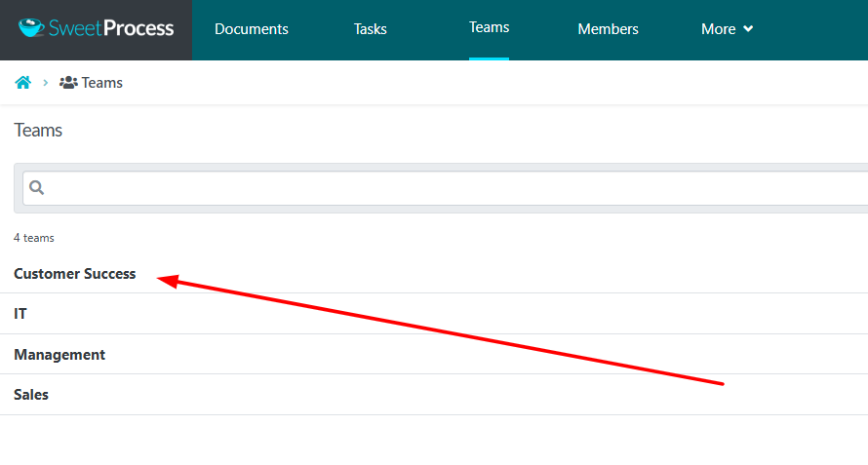Image resolution: width=868 pixels, height=465 pixels.
Task: Open the IT team
Action: [x=20, y=314]
